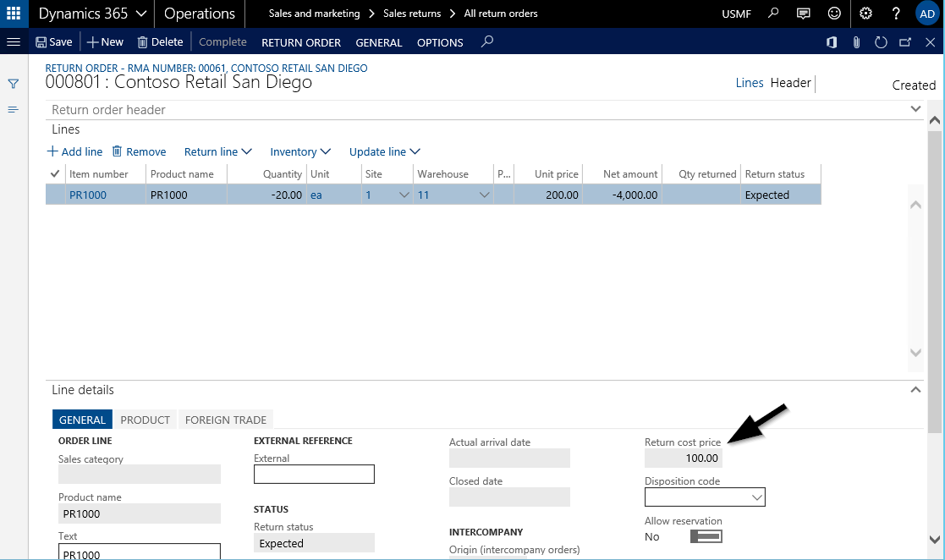Click the Help question mark icon
The width and height of the screenshot is (945, 560).
click(896, 14)
